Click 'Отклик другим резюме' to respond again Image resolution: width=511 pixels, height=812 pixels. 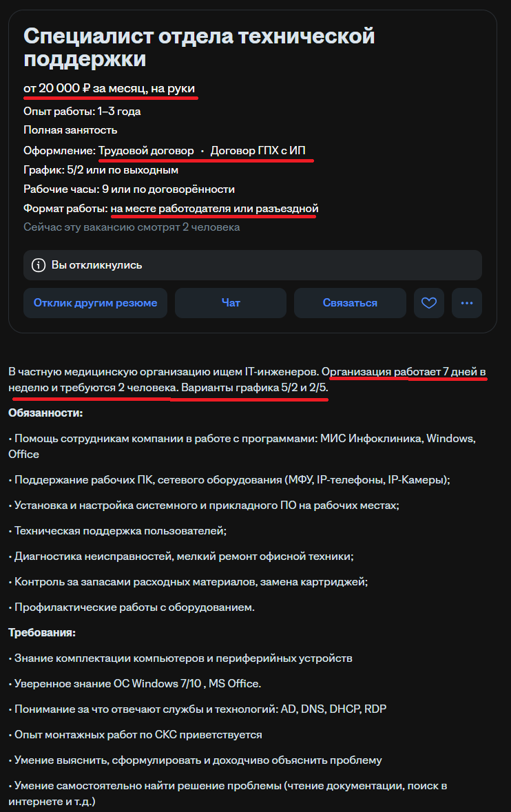coord(95,303)
